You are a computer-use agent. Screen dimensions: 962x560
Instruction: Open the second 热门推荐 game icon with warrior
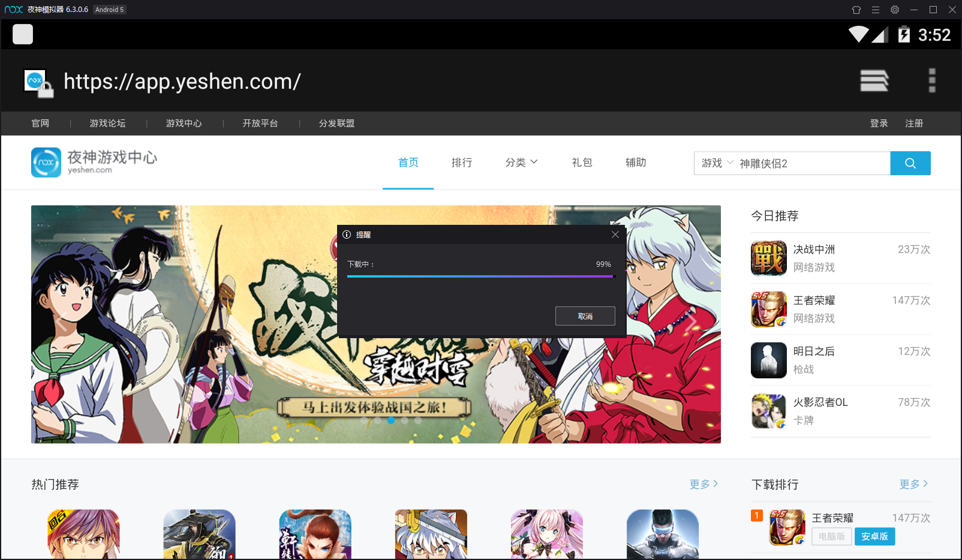(199, 534)
